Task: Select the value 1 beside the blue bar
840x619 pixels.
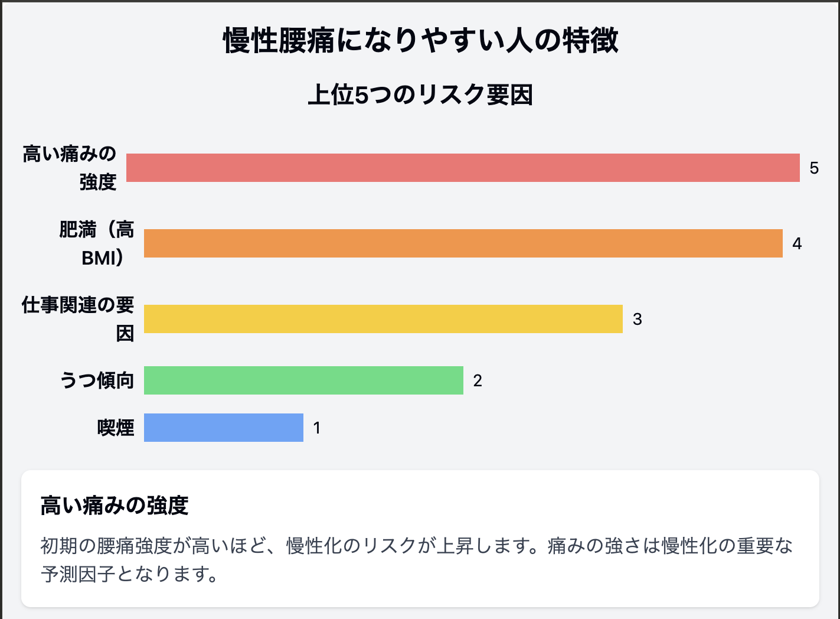Action: (317, 428)
